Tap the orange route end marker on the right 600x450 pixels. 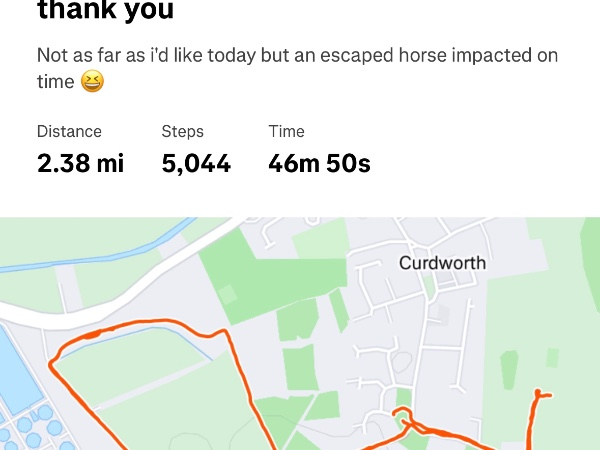[x=538, y=394]
